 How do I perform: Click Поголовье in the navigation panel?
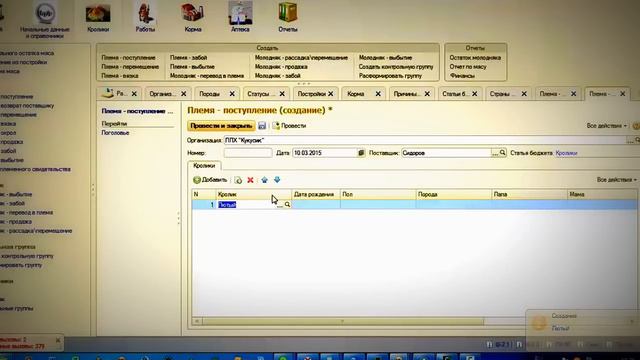pos(116,133)
